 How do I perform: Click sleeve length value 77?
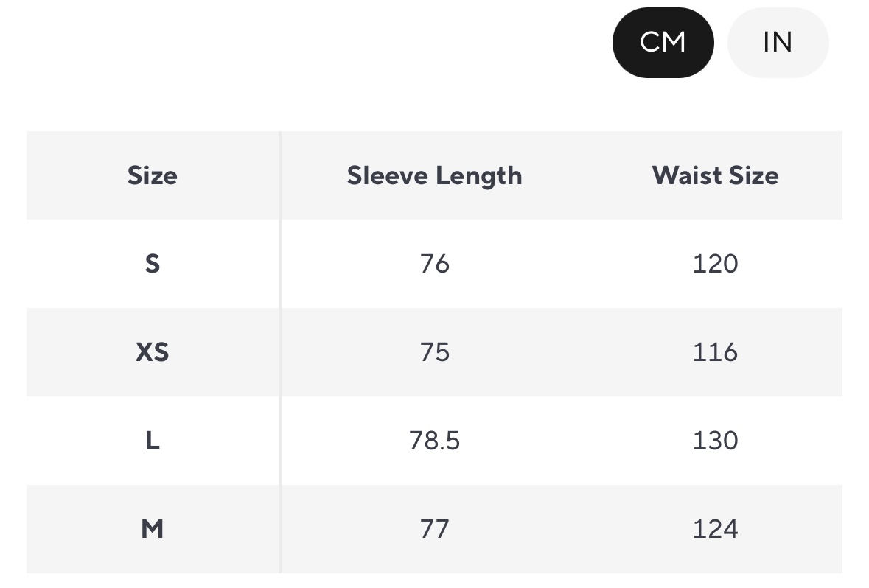(434, 529)
